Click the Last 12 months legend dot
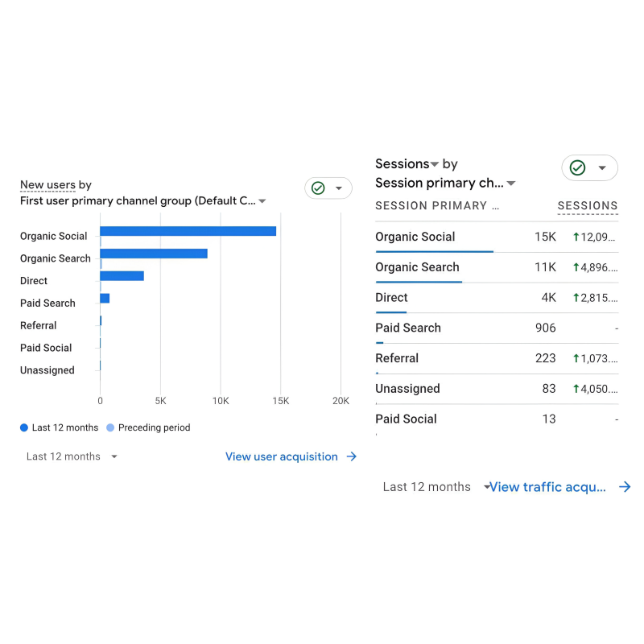This screenshot has height=644, width=644. pyautogui.click(x=24, y=428)
